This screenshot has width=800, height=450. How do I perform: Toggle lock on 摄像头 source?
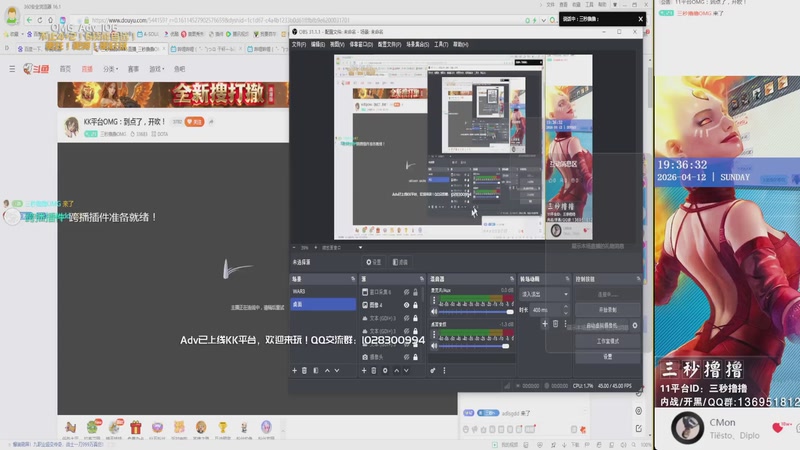415,357
